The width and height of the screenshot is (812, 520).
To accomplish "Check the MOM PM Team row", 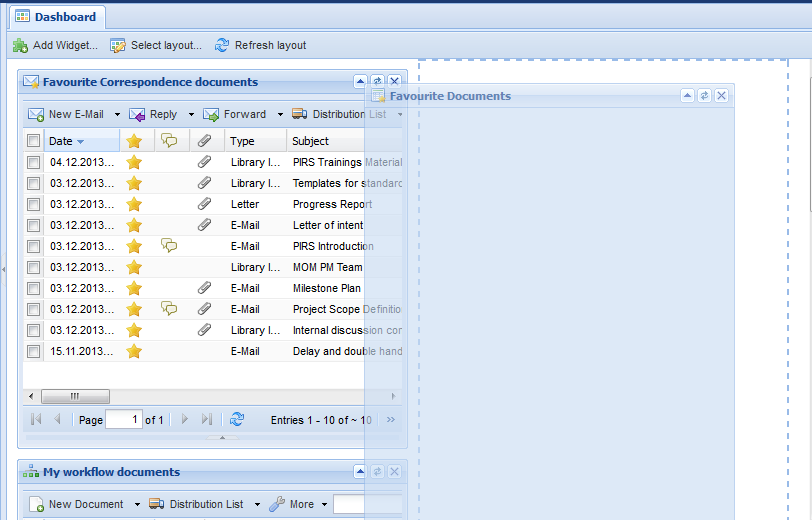I will pos(34,267).
